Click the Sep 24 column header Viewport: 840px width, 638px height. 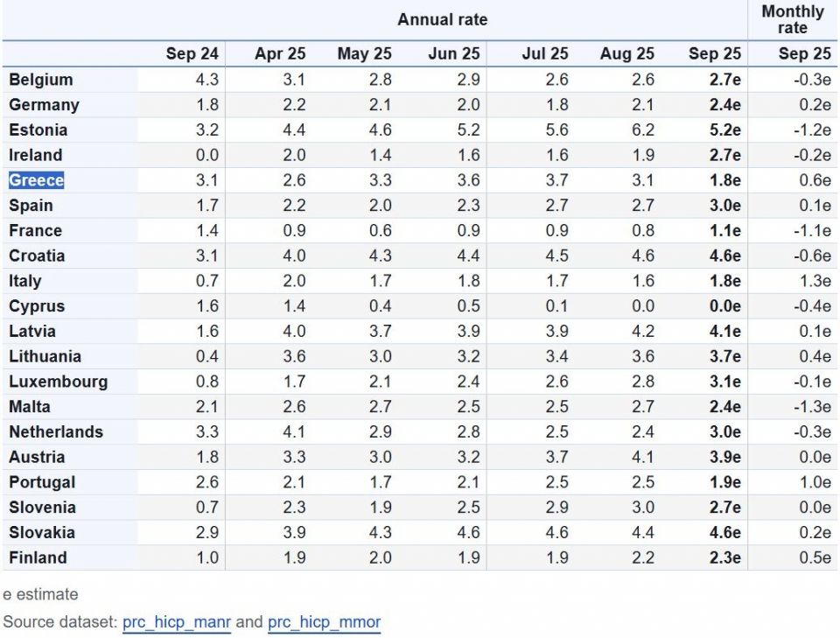coord(192,54)
